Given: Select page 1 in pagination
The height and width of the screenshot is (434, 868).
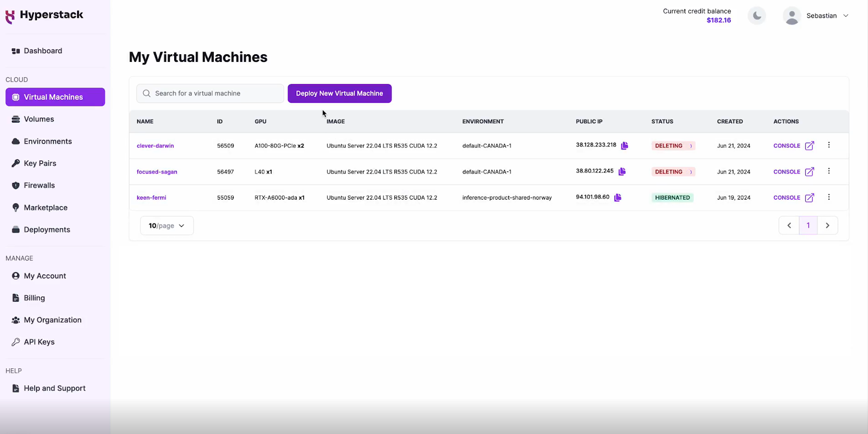Looking at the screenshot, I should coord(808,226).
